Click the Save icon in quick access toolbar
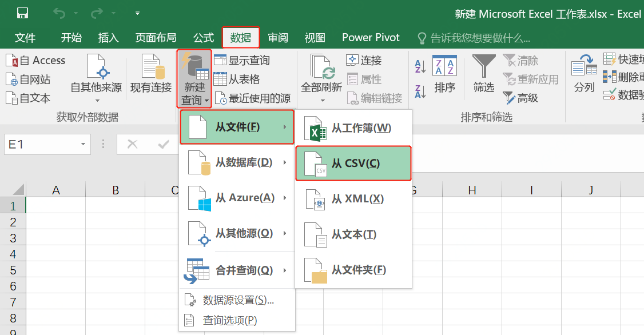The width and height of the screenshot is (644, 335). 22,13
